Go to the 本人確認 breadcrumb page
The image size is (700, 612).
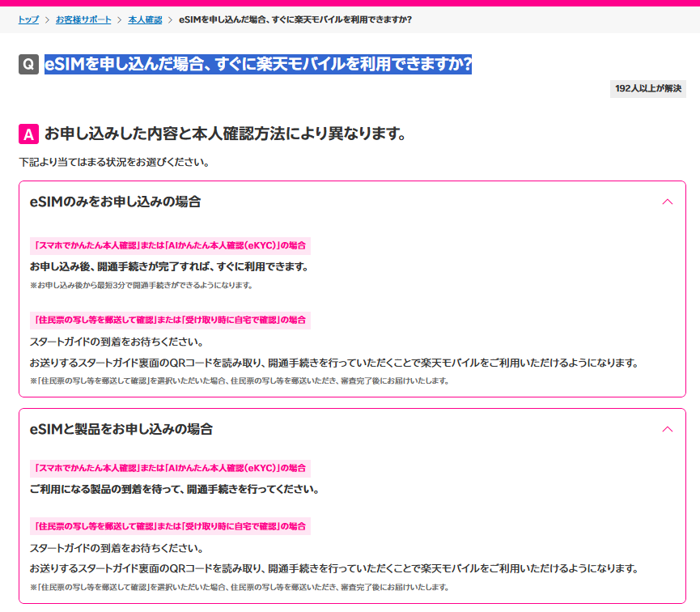145,19
